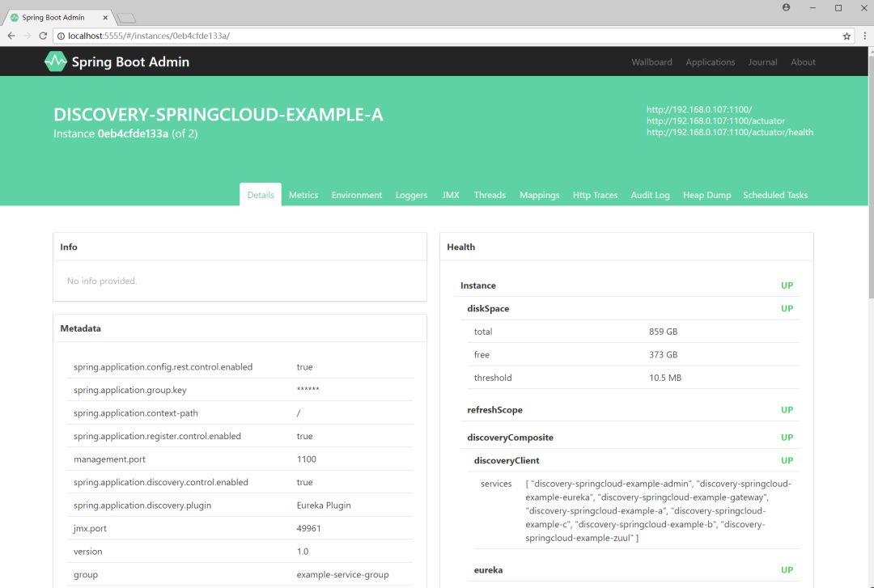Click the discoveryClient health entry
874x588 pixels.
tap(506, 460)
